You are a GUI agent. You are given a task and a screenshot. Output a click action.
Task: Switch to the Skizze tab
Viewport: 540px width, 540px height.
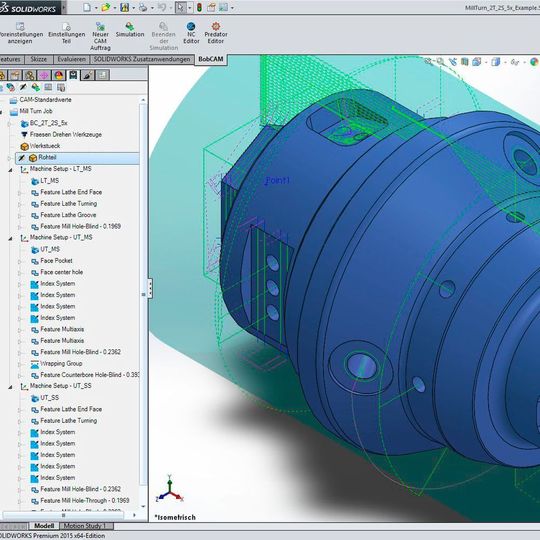(x=39, y=59)
